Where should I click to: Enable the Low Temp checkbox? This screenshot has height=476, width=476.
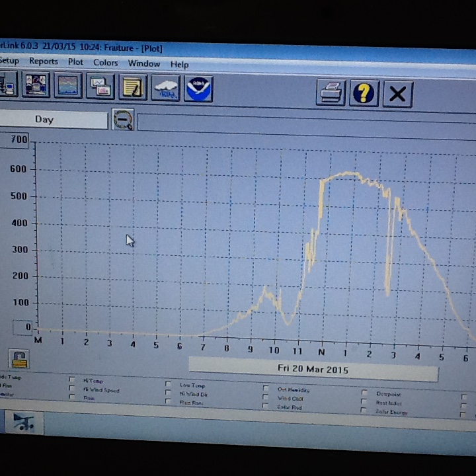click(x=168, y=383)
